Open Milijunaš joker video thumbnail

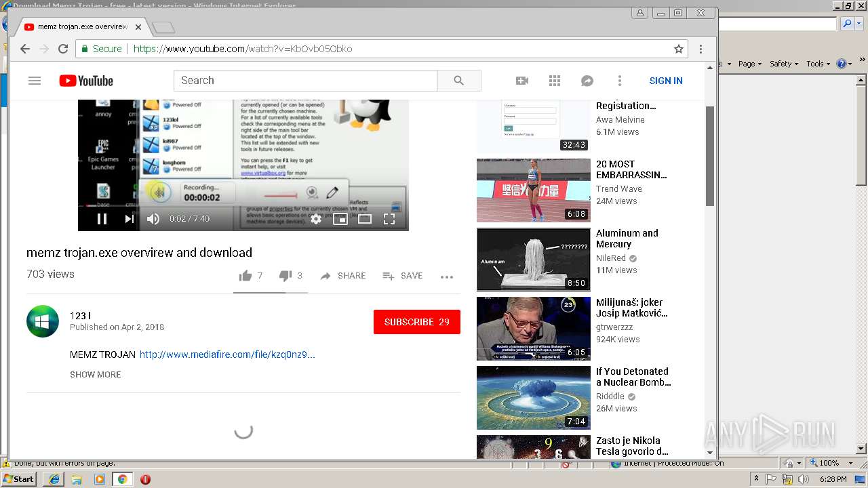click(534, 329)
